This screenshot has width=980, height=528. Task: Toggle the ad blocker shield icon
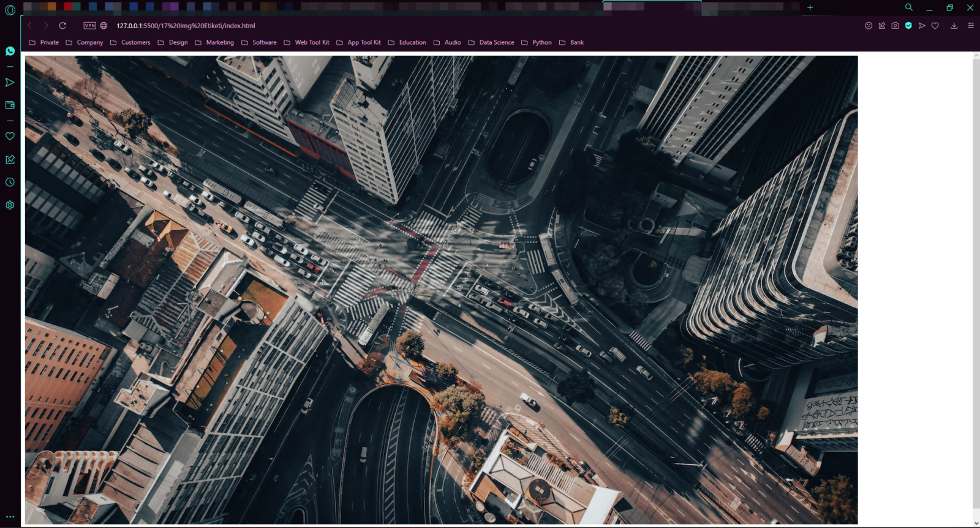pos(908,26)
